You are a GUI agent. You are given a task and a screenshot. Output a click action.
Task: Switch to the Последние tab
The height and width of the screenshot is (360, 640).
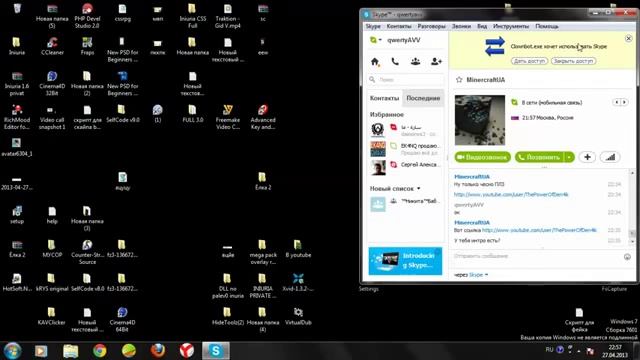[x=423, y=98]
